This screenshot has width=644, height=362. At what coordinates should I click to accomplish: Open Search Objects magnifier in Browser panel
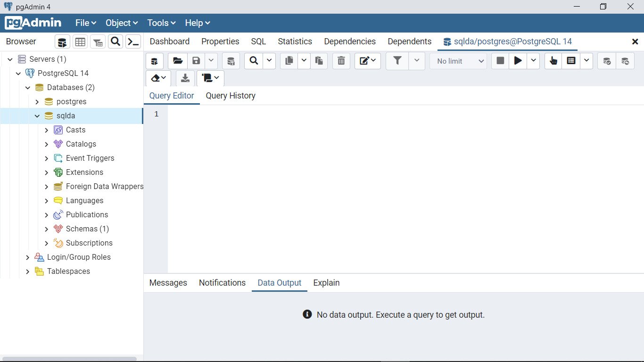[116, 42]
